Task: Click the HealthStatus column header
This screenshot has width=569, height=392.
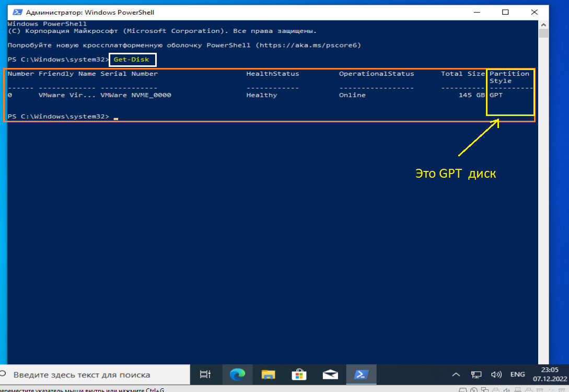Action: click(x=273, y=74)
